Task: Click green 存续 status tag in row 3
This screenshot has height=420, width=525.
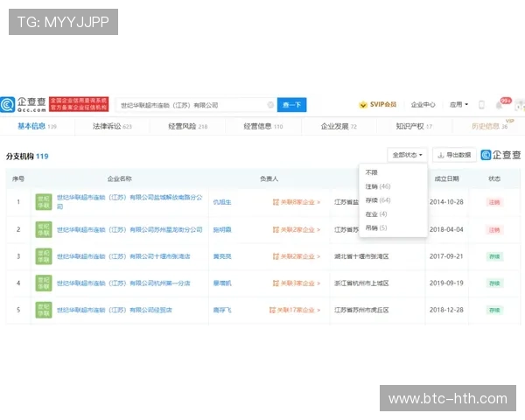Action: click(x=494, y=256)
